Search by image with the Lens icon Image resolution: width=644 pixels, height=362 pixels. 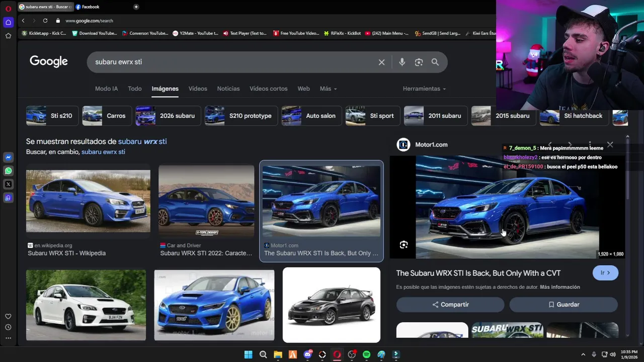tap(419, 62)
